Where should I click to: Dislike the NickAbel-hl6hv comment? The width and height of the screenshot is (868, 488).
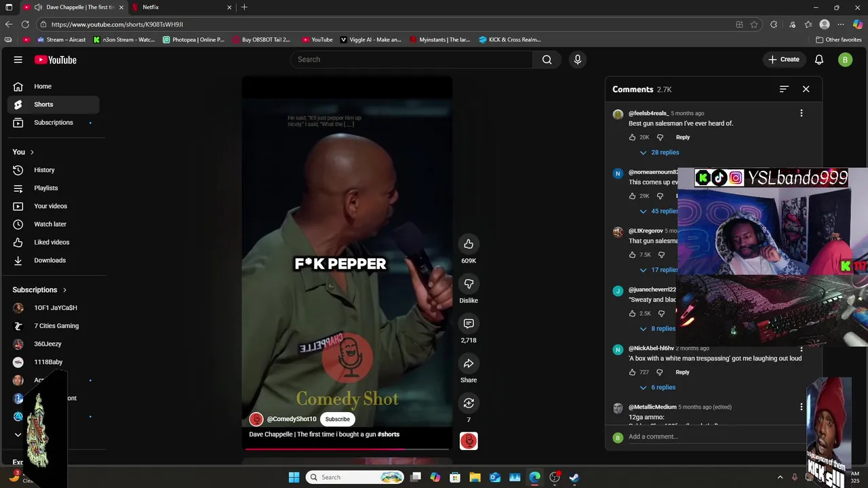(x=659, y=372)
